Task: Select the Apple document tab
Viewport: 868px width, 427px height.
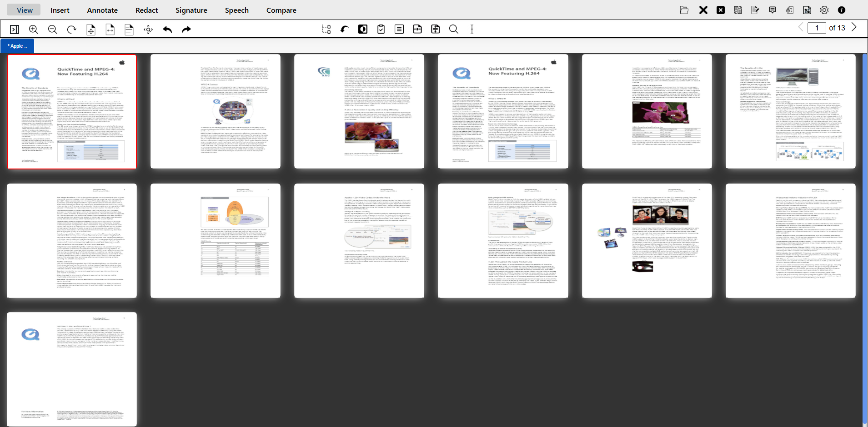Action: (x=17, y=46)
